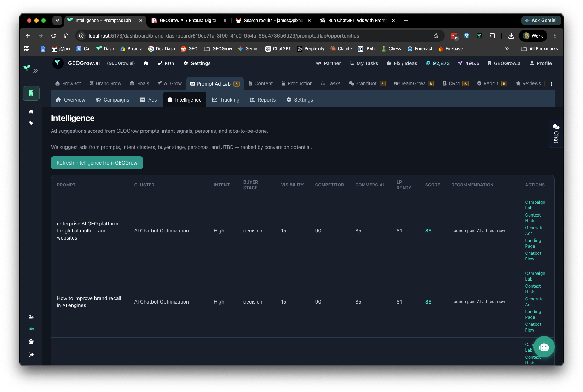Viewport: 583px width, 392px height.
Task: Open the browser extensions puzzle icon
Action: [492, 36]
